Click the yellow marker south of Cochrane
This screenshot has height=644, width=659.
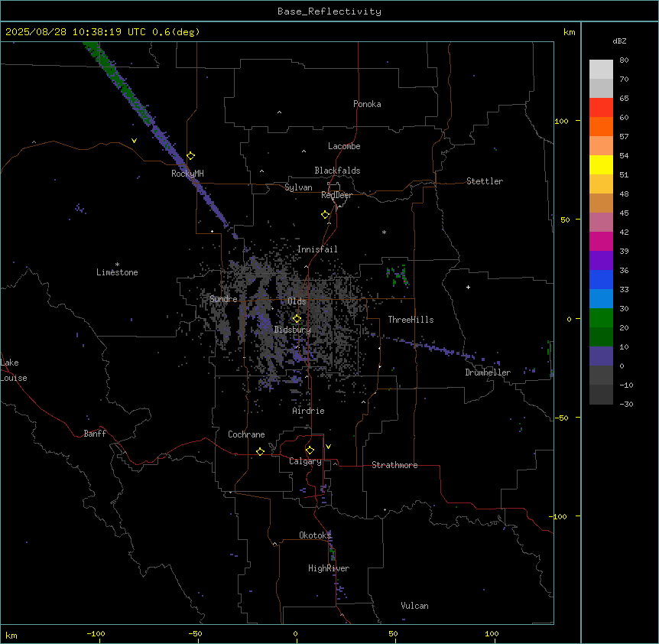coord(260,451)
